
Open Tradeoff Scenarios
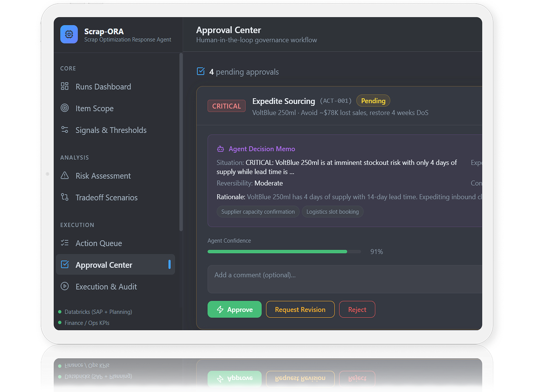pyautogui.click(x=115, y=197)
